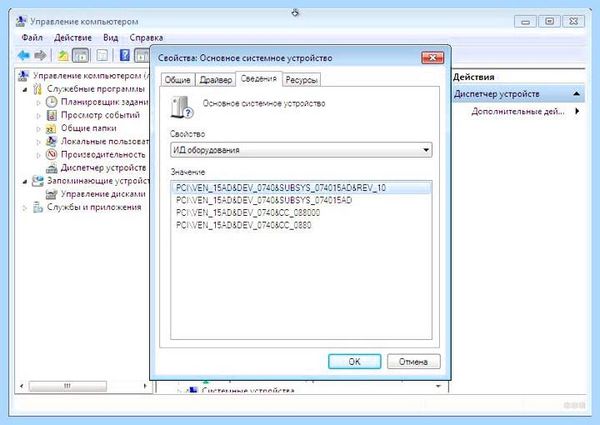
Task: Click the root computer management icon in the tree
Action: 23,76
